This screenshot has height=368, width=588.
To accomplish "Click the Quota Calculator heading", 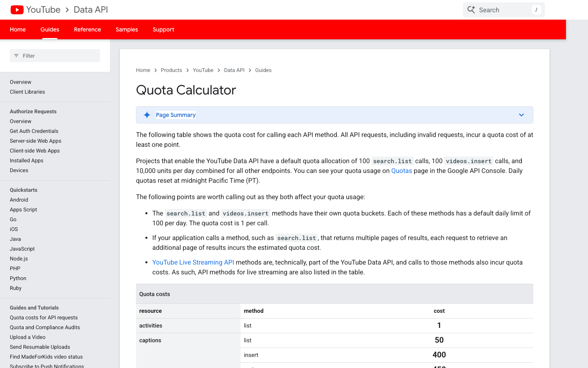I will pos(186,90).
